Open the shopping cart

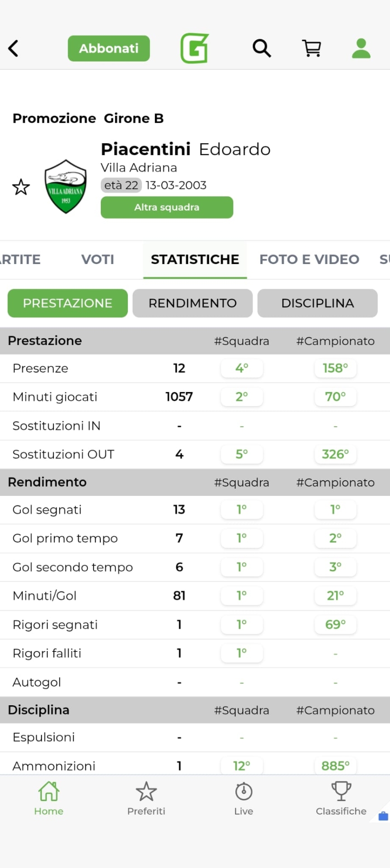coord(311,48)
